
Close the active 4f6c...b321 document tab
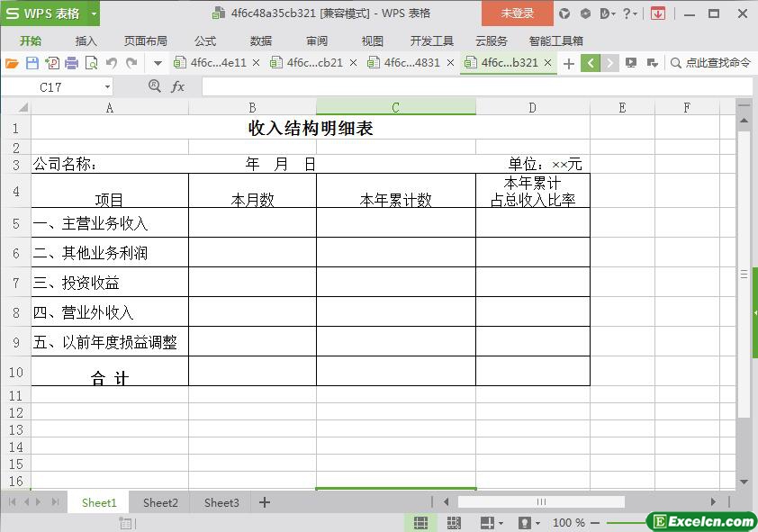(547, 63)
